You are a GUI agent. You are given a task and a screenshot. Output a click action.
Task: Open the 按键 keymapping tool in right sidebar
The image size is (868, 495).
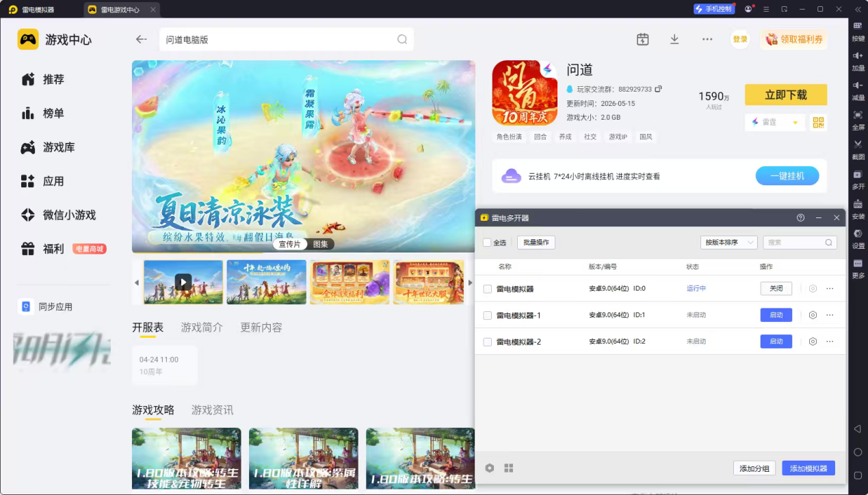858,31
